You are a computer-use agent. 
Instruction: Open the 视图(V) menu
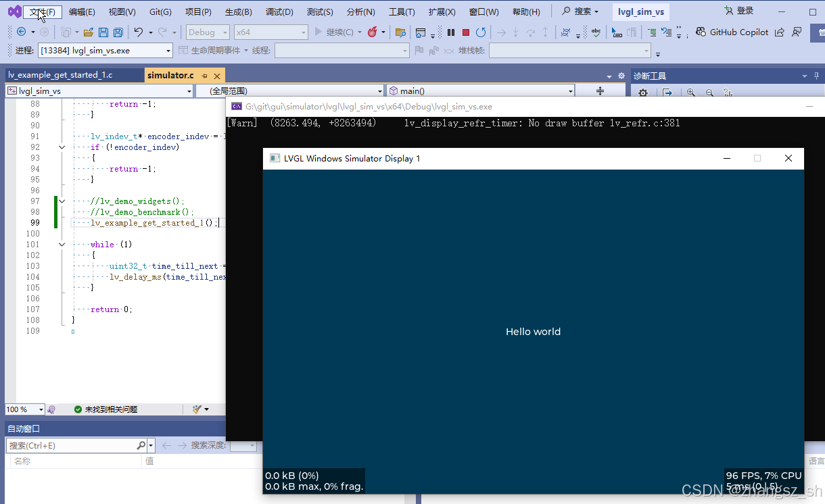[x=122, y=11]
